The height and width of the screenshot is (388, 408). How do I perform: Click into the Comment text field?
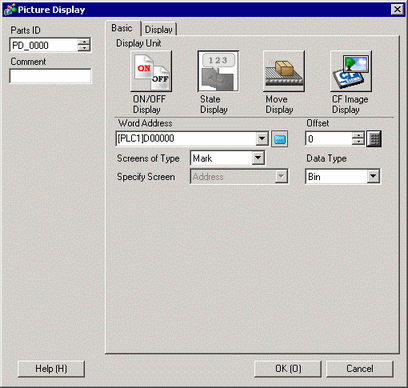tap(50, 76)
